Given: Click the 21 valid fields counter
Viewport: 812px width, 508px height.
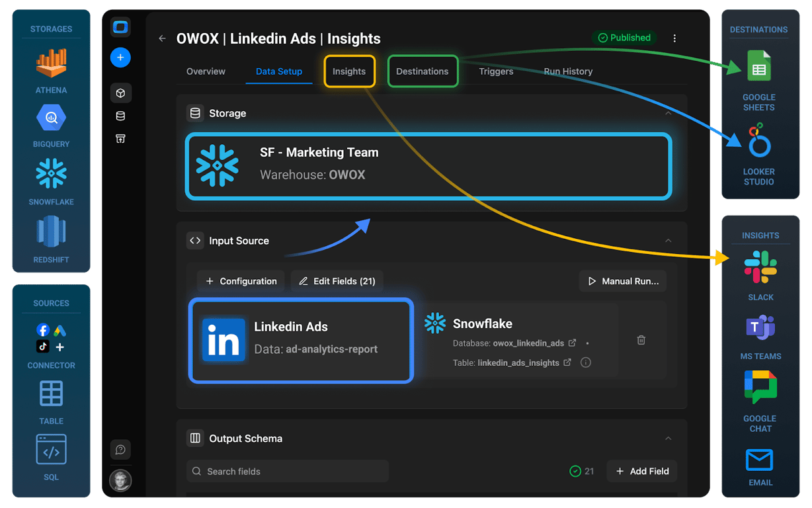Looking at the screenshot, I should 582,472.
